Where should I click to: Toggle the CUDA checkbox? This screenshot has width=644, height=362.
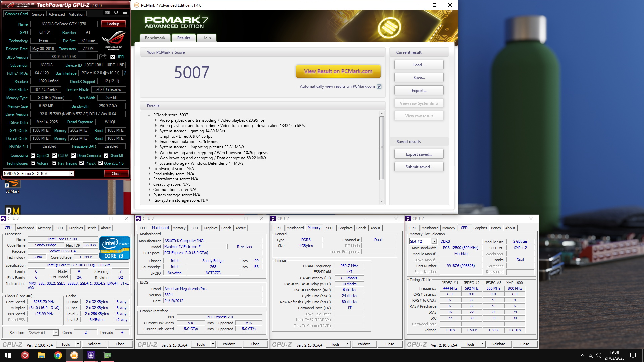pyautogui.click(x=55, y=155)
